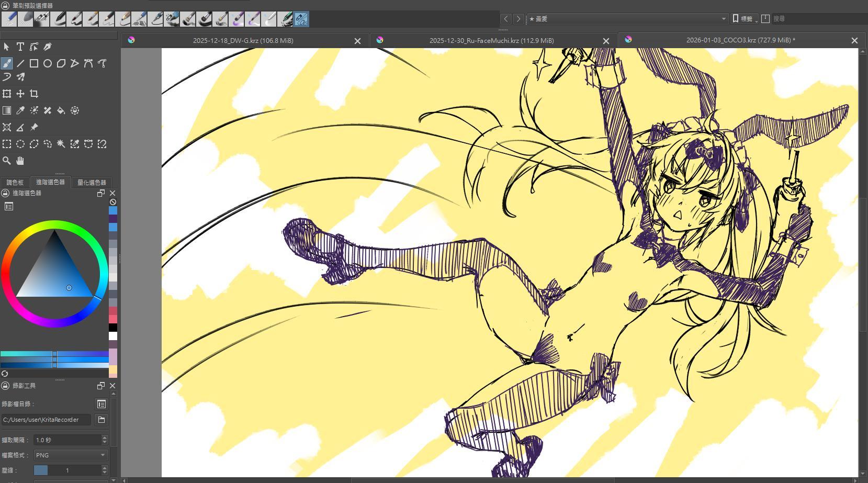The width and height of the screenshot is (868, 483).
Task: Select the Text tool in toolbox
Action: [x=20, y=47]
